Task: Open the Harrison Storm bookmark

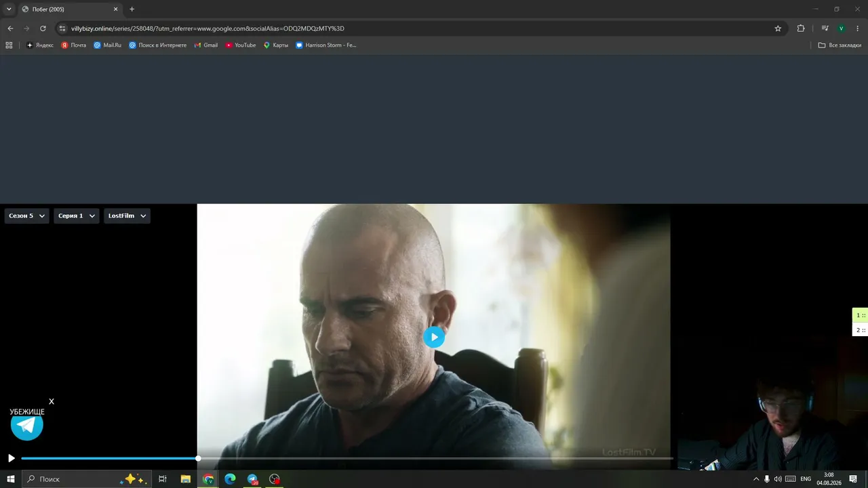Action: [326, 45]
